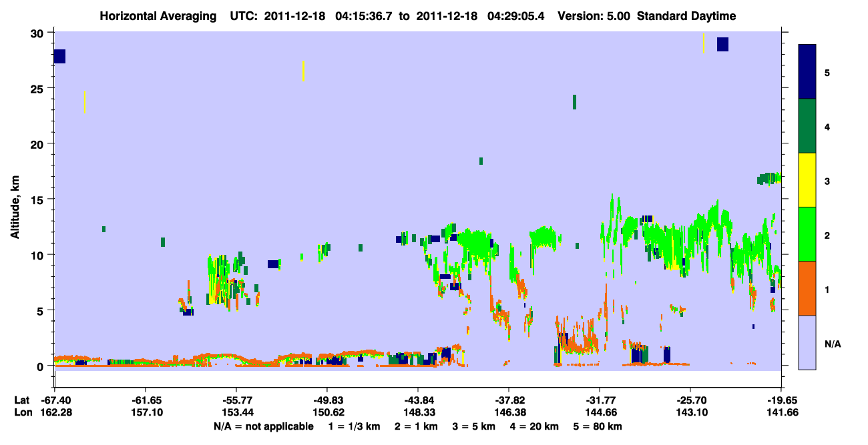This screenshot has height=445, width=868.
Task: Click the dark green bar near 24 km altitude
Action: pos(574,102)
